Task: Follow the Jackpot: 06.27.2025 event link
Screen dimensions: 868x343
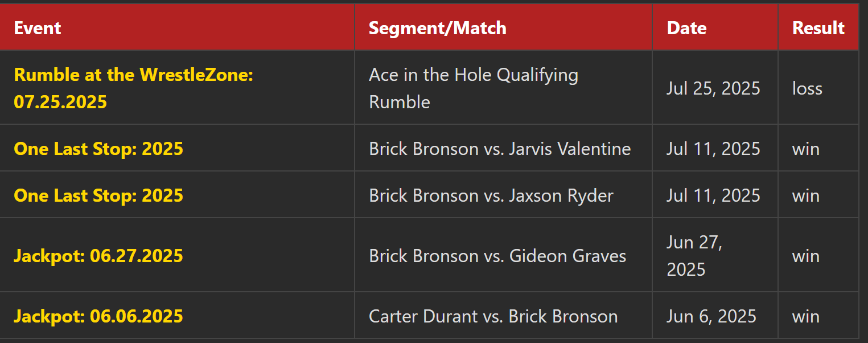Action: pyautogui.click(x=98, y=256)
